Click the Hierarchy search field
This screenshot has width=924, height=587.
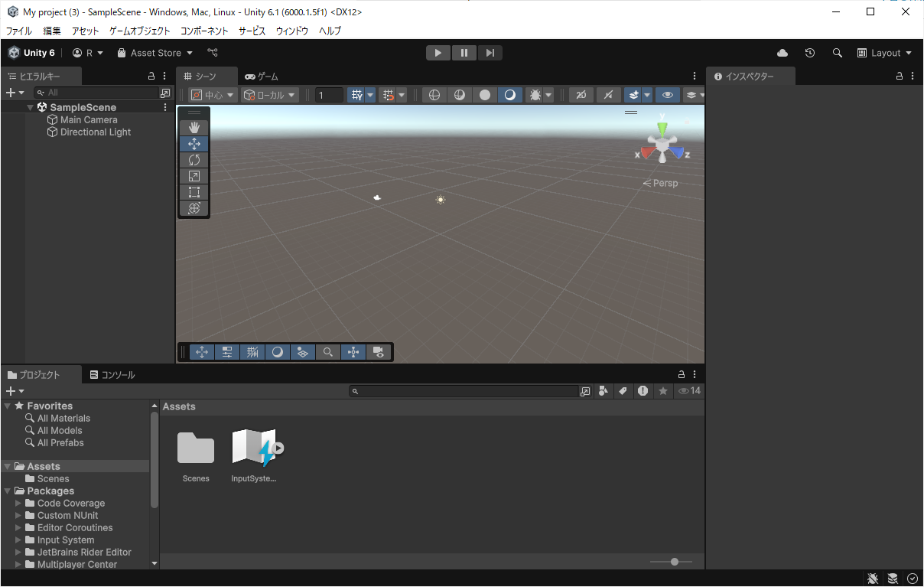95,93
